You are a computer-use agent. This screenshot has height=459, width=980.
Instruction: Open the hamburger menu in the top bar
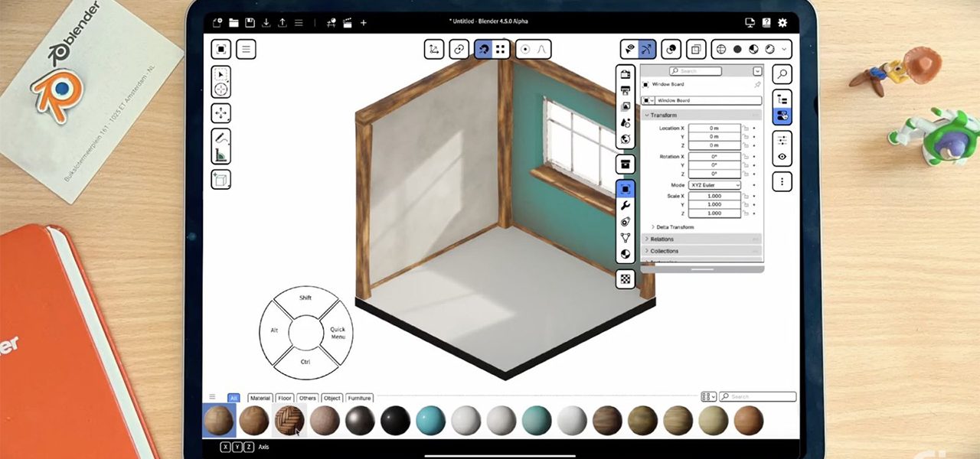point(299,23)
